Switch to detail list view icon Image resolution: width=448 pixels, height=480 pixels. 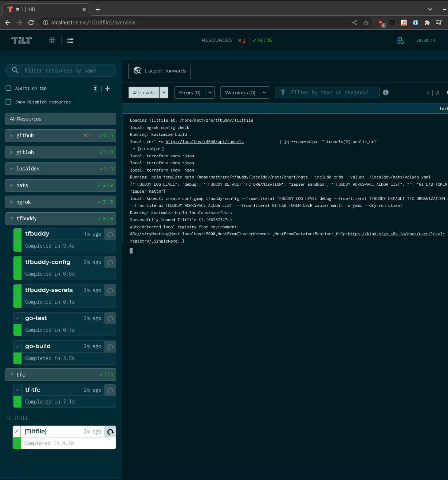point(70,40)
